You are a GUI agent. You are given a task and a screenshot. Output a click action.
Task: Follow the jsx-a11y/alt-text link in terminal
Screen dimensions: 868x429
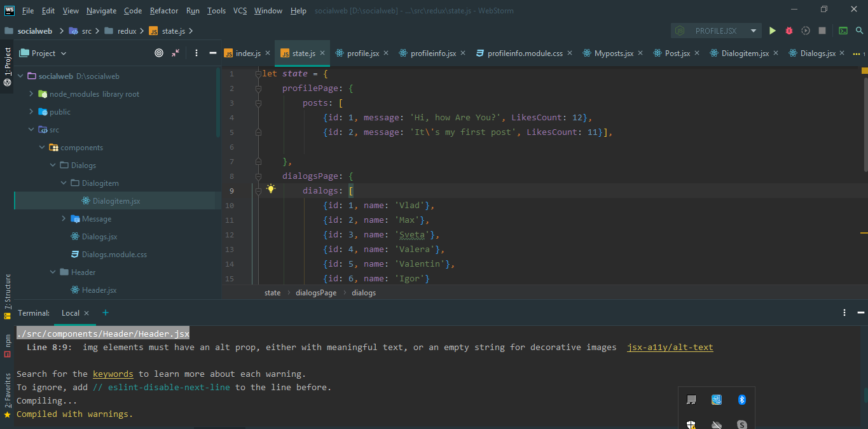670,348
